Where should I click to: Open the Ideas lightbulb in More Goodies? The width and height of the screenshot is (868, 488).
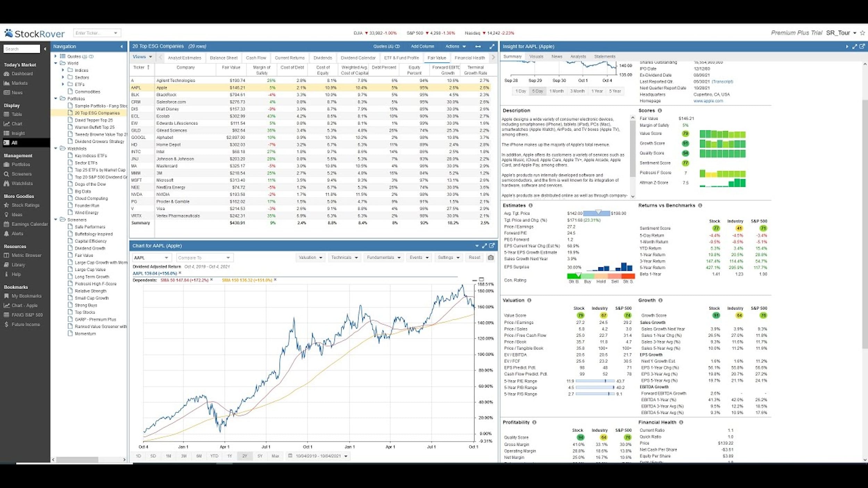point(16,214)
